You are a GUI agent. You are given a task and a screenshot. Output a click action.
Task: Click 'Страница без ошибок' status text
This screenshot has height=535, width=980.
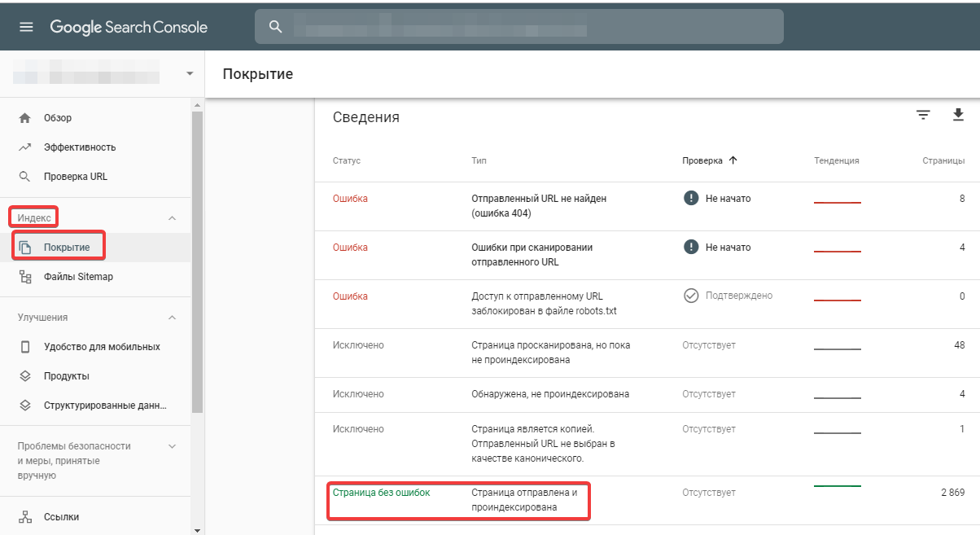(x=382, y=493)
